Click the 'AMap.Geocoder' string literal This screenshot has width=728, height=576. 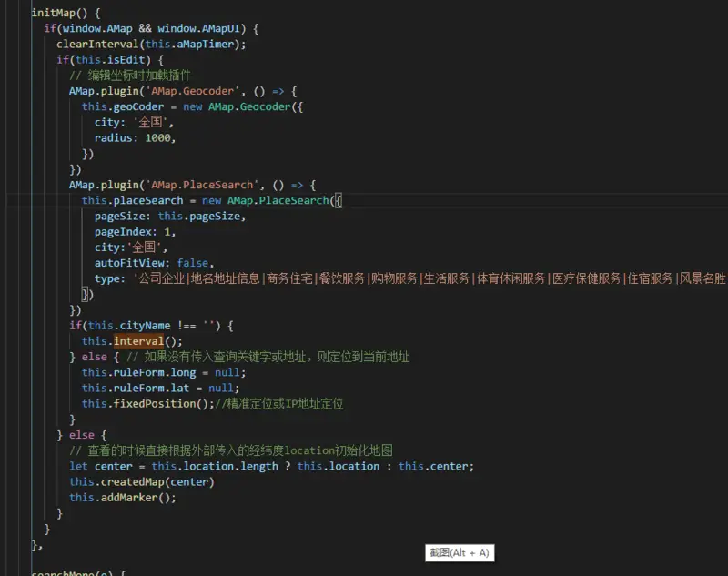192,91
